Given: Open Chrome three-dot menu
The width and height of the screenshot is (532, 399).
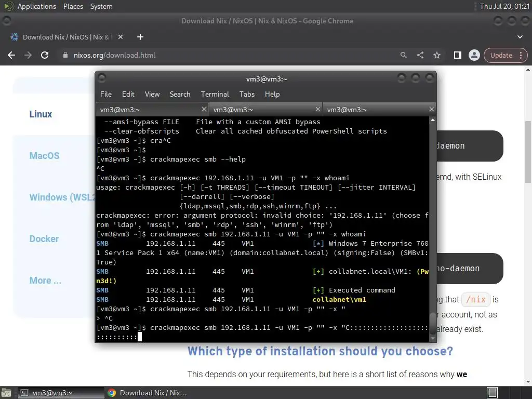Looking at the screenshot, I should coord(521,55).
